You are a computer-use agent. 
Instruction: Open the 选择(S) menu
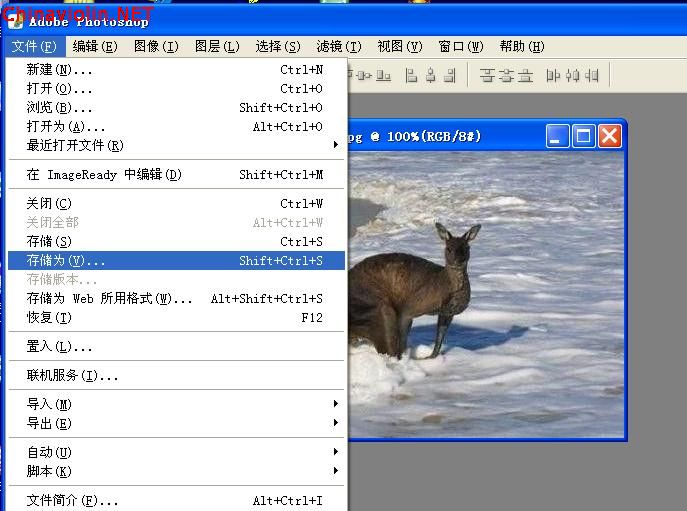278,46
